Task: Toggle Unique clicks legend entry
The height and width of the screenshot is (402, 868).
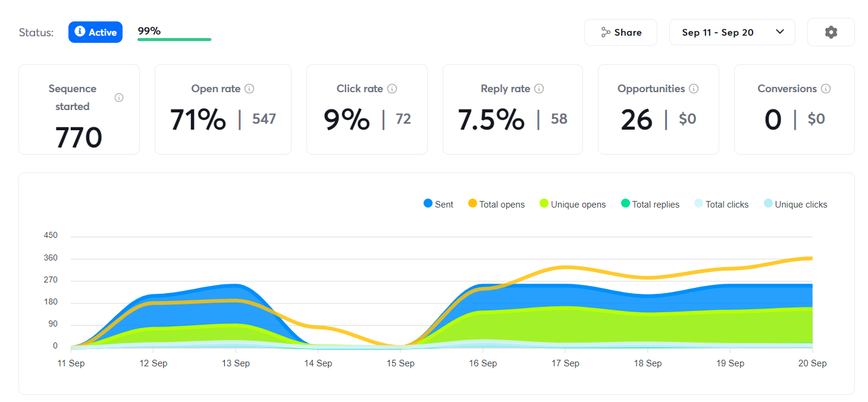Action: [795, 204]
